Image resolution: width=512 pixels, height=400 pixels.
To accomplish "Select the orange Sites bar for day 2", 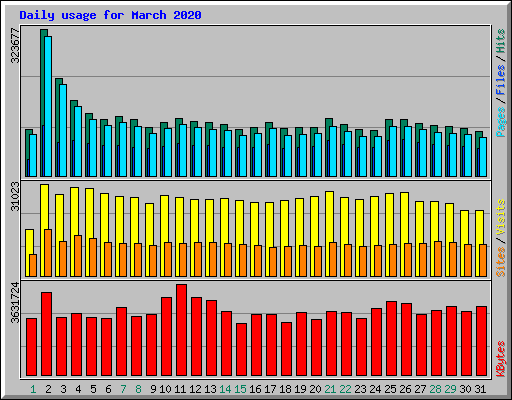I will [48, 253].
